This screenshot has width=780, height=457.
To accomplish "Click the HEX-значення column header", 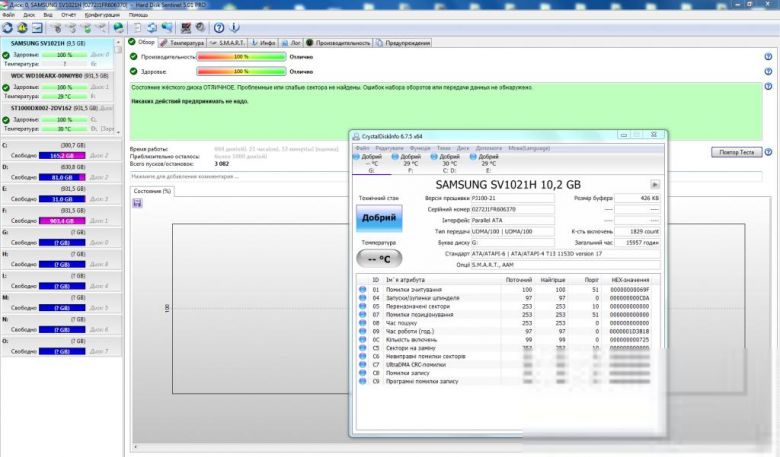I will tap(630, 280).
